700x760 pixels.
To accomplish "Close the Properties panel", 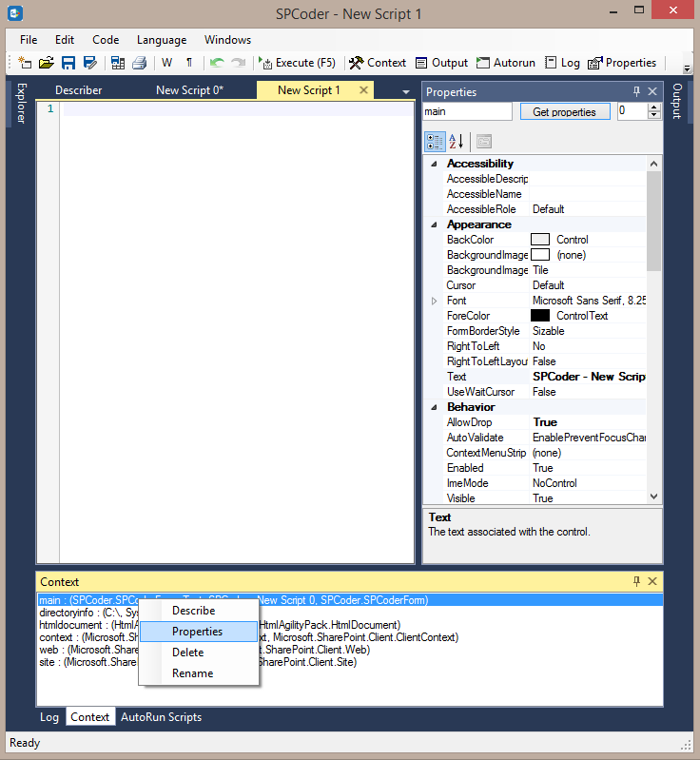I will click(x=652, y=91).
